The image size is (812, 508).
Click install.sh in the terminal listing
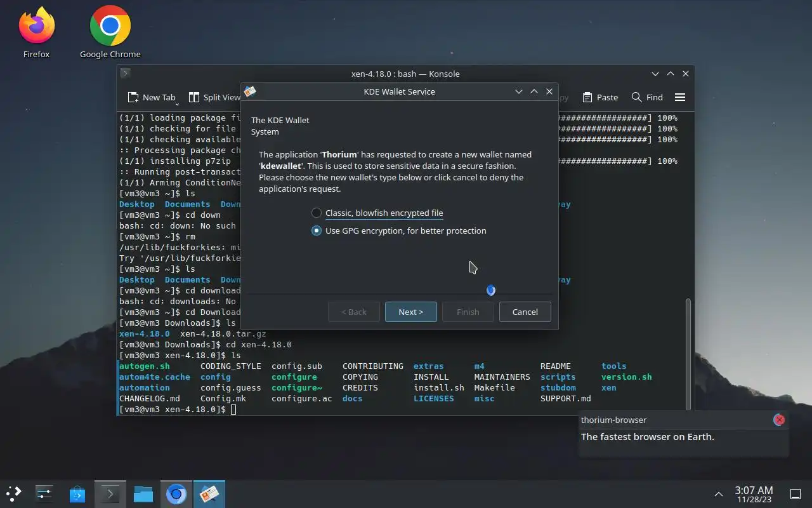tap(439, 387)
